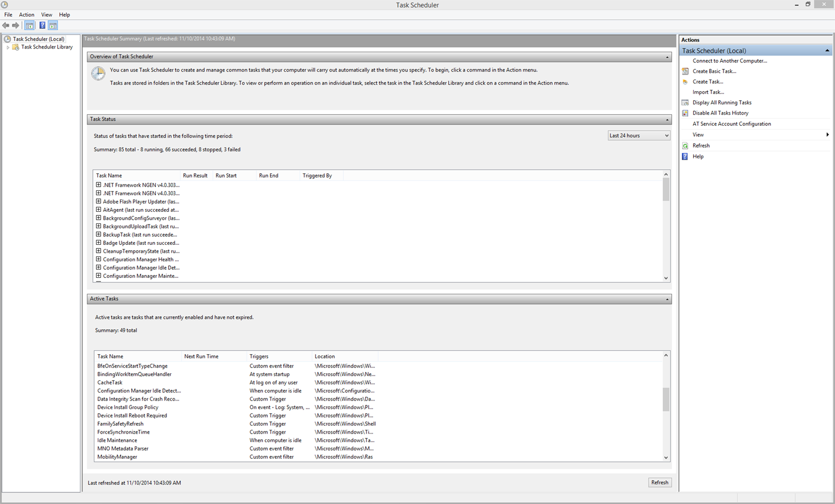Expand the BackupTask row in Task Status
This screenshot has height=504, width=835.
(x=98, y=234)
